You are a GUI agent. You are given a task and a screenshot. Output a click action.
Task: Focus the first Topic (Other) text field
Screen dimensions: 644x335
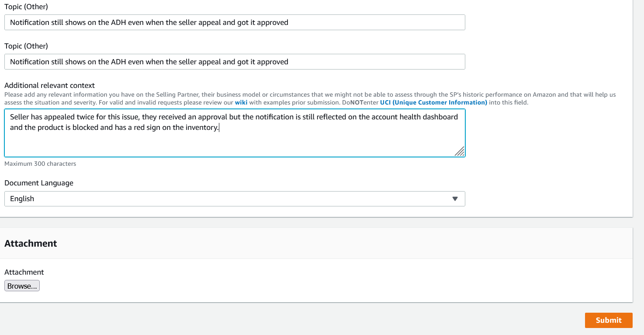[235, 22]
